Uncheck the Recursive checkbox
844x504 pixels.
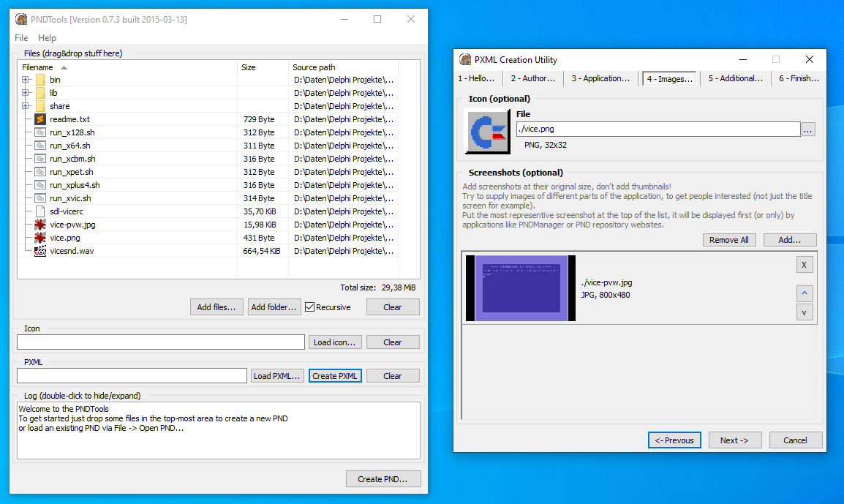point(309,306)
